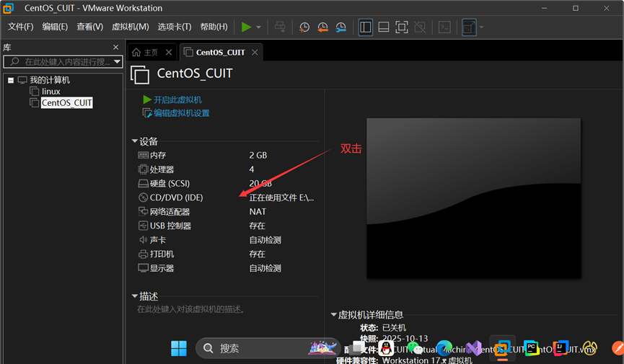Click the virtual machine preview thumbnail
Screen dimensions: 624x364
(473, 198)
